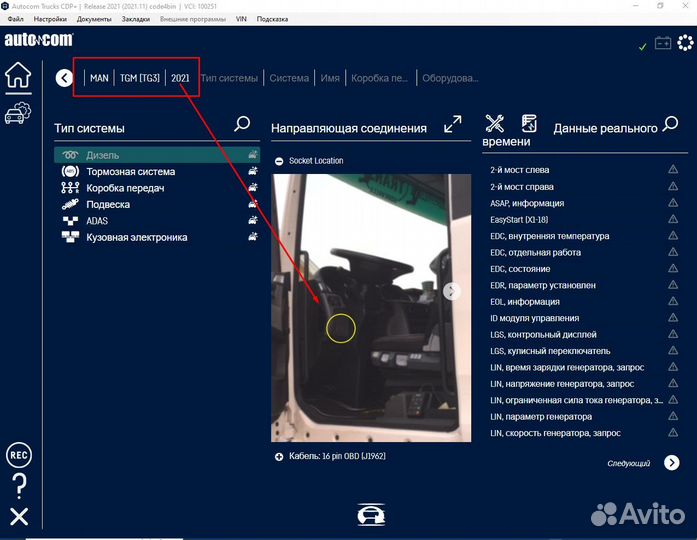
Task: Open the VIN menu
Action: [x=241, y=19]
